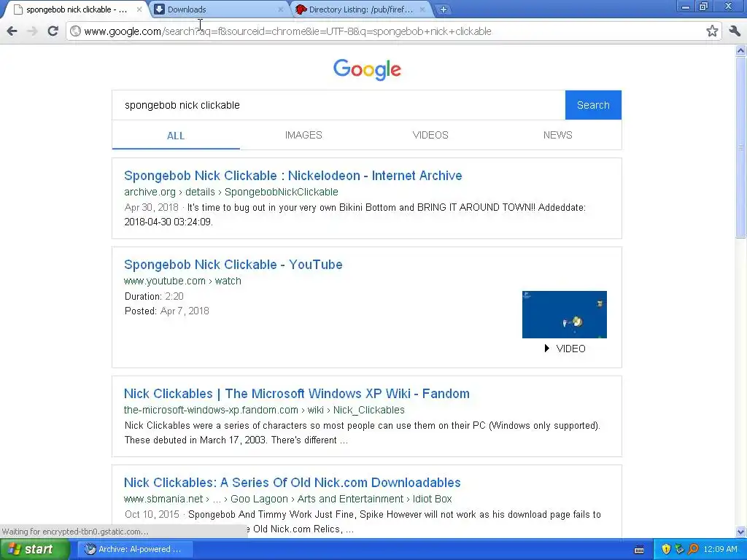
Task: Click the scrollbar up arrow
Action: 741,50
